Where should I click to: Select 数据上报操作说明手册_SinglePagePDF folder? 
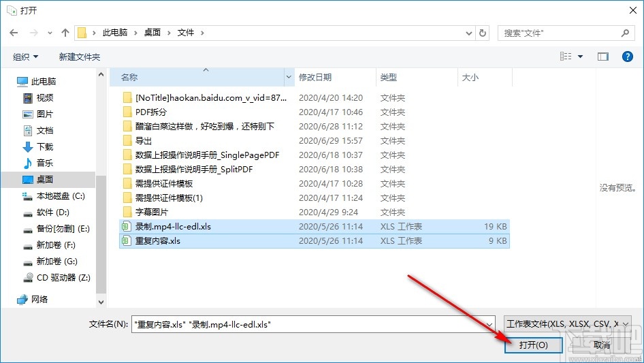(207, 155)
